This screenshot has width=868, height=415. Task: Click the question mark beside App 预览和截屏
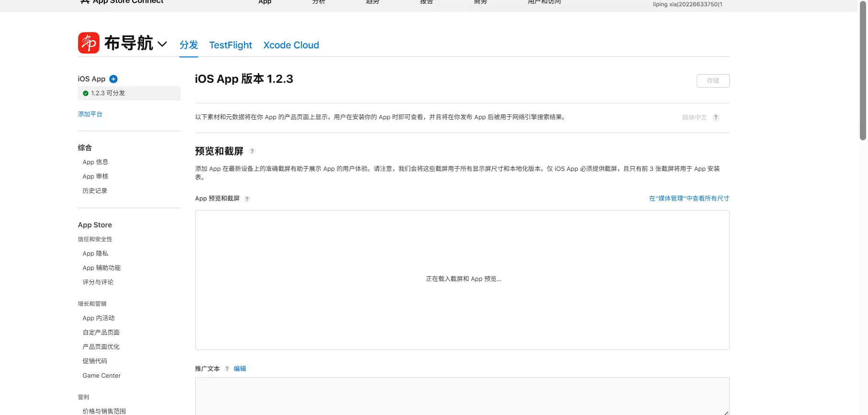point(247,199)
